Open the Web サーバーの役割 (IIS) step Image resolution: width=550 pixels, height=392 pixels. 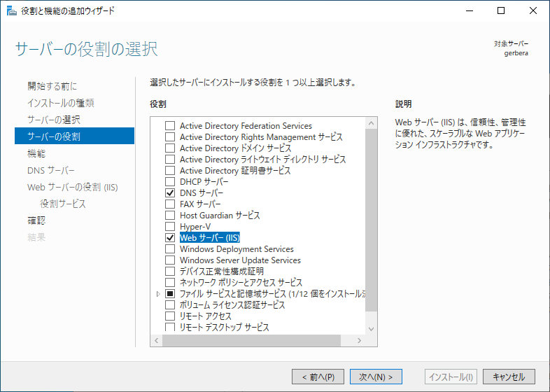(x=73, y=187)
